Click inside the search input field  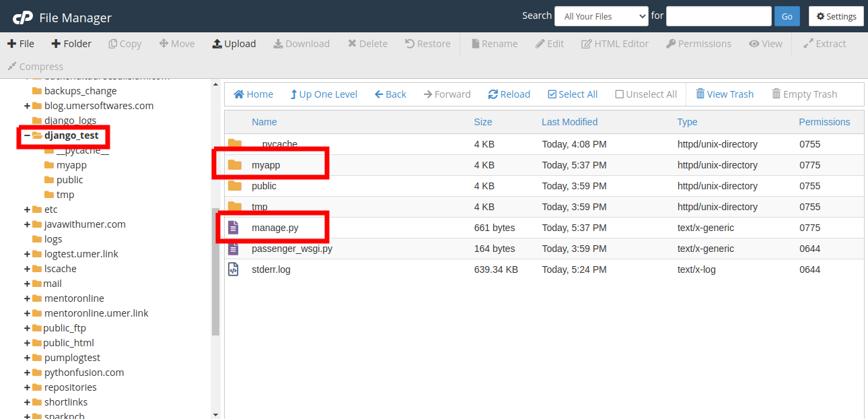718,15
